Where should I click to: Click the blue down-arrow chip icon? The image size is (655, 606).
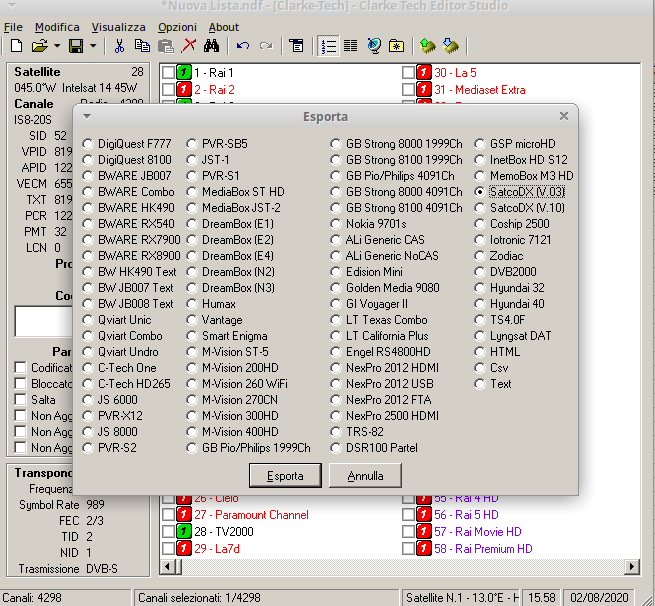pos(450,46)
